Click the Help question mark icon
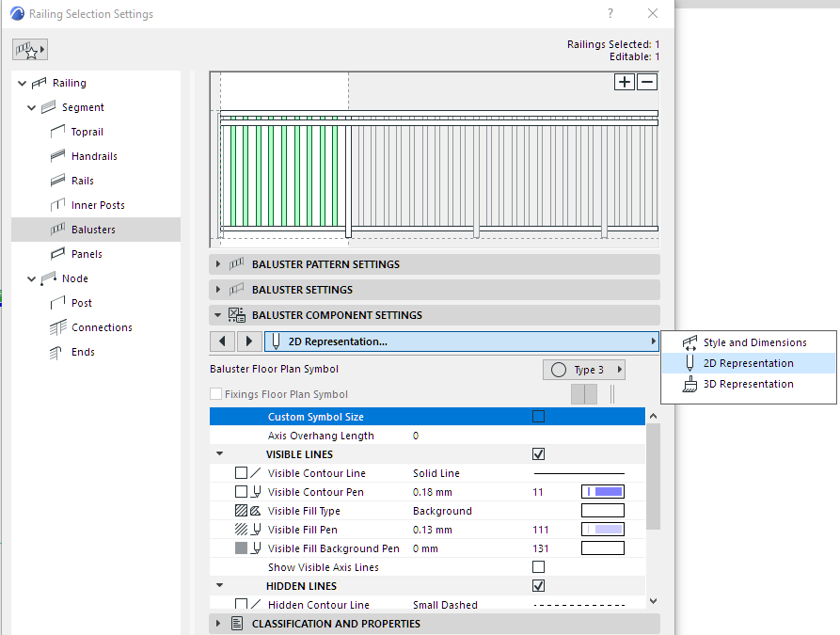The height and width of the screenshot is (635, 840). (610, 13)
